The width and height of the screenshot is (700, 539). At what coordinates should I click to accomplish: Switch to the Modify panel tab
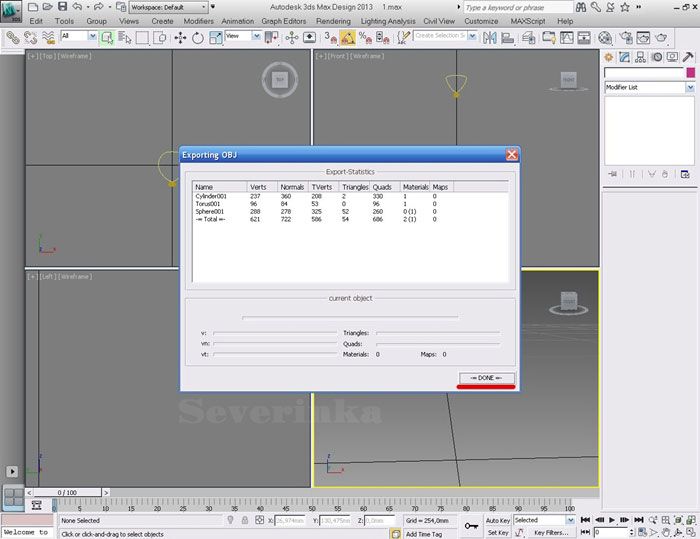point(624,57)
